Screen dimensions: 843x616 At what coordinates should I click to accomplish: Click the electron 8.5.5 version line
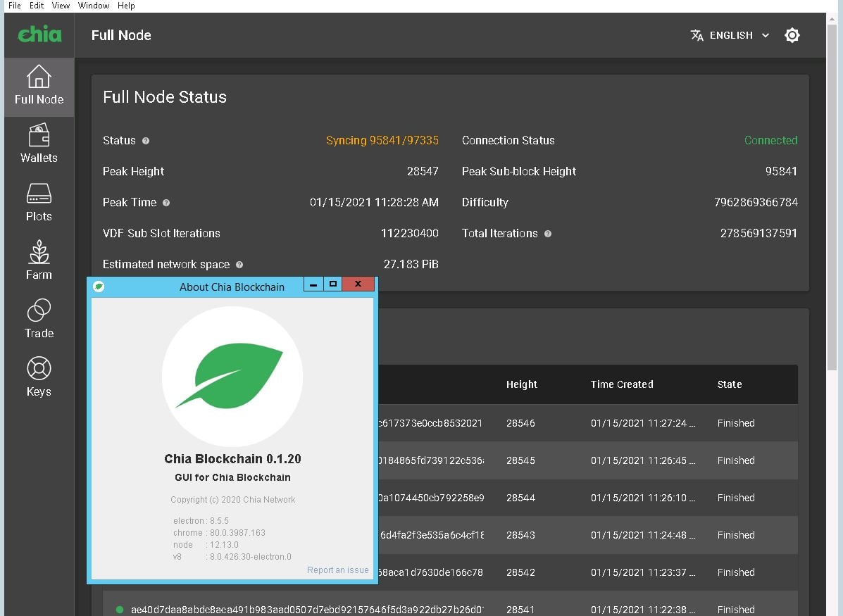tap(201, 521)
